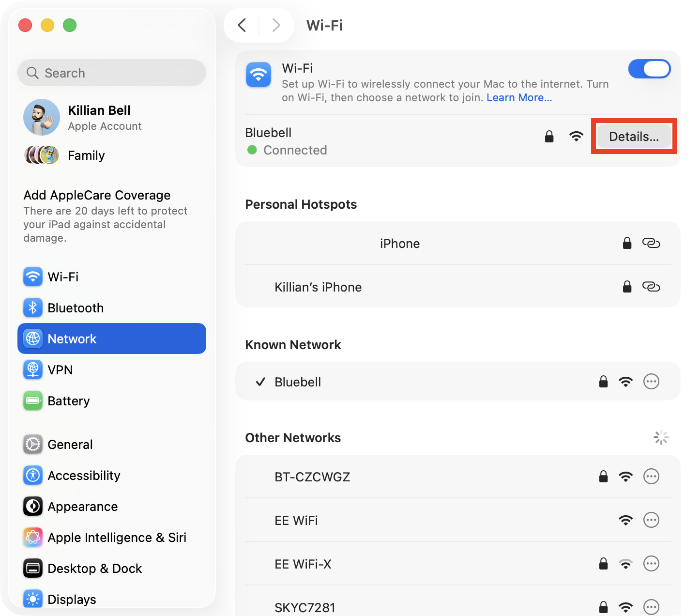Open VPN settings via its globe icon
The width and height of the screenshot is (700, 616).
(x=32, y=370)
